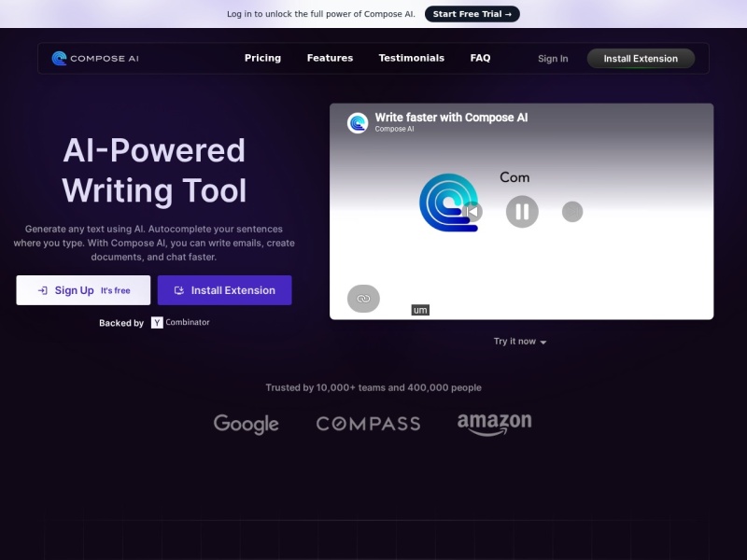
Task: Skip to the next video track
Action: [572, 212]
